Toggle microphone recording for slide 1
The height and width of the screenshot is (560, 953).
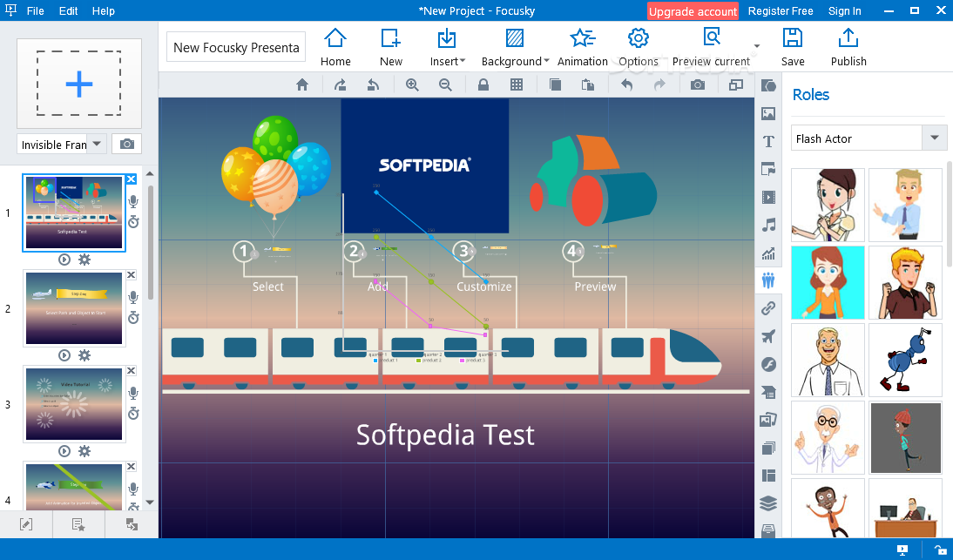tap(133, 202)
